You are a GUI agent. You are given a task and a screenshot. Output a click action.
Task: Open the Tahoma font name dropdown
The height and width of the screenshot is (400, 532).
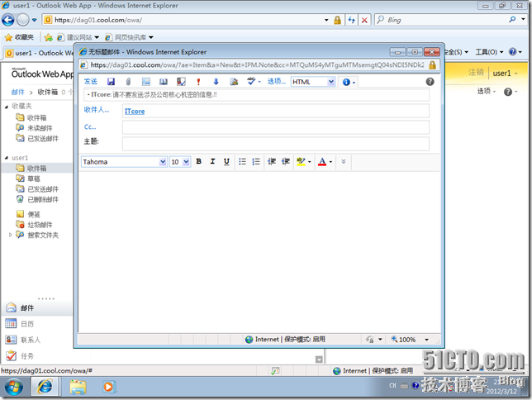point(124,162)
